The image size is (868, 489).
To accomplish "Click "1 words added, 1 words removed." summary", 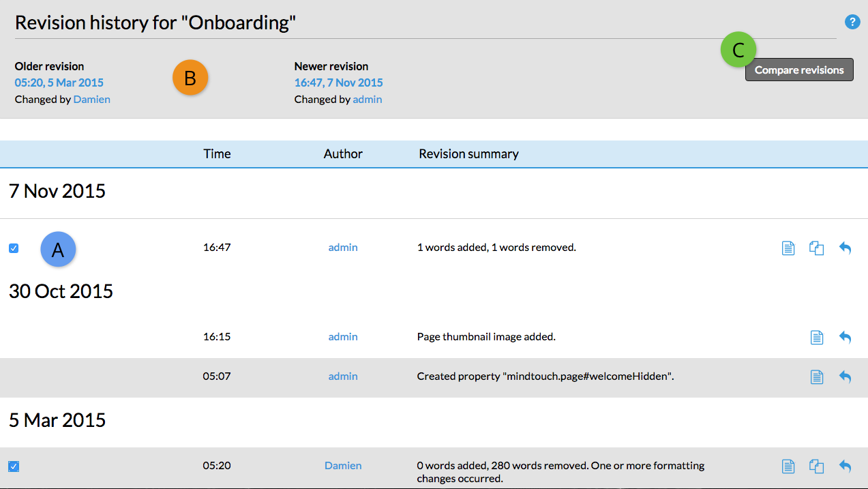I will (x=496, y=247).
